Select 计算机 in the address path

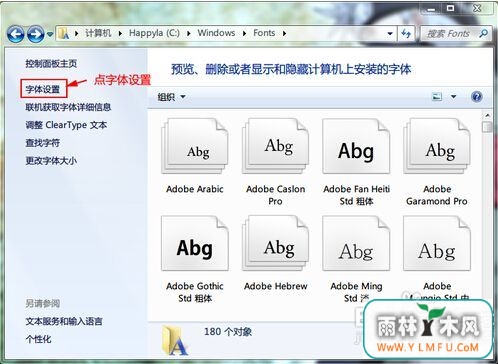98,33
